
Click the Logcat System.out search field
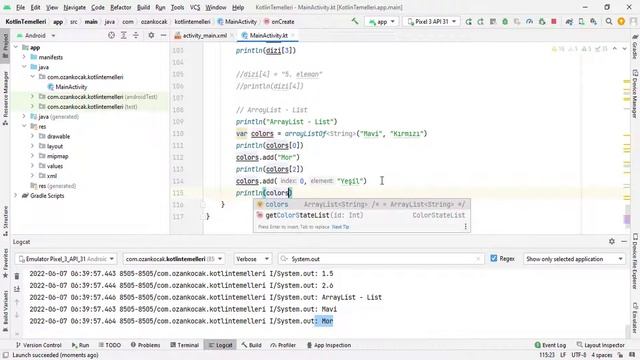click(x=381, y=259)
